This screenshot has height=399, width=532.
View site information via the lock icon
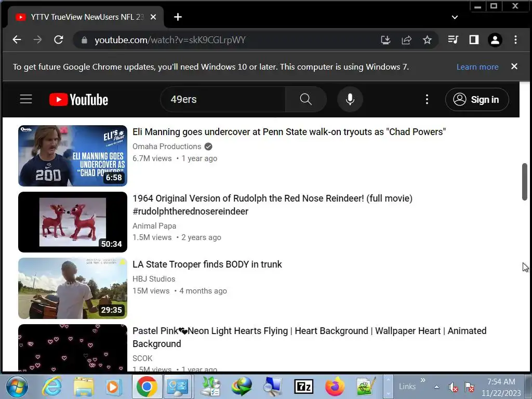click(85, 40)
